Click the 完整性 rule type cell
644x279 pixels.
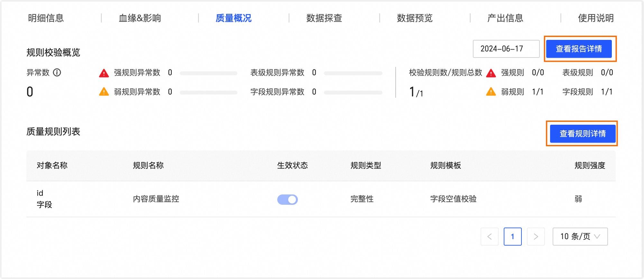pos(362,199)
